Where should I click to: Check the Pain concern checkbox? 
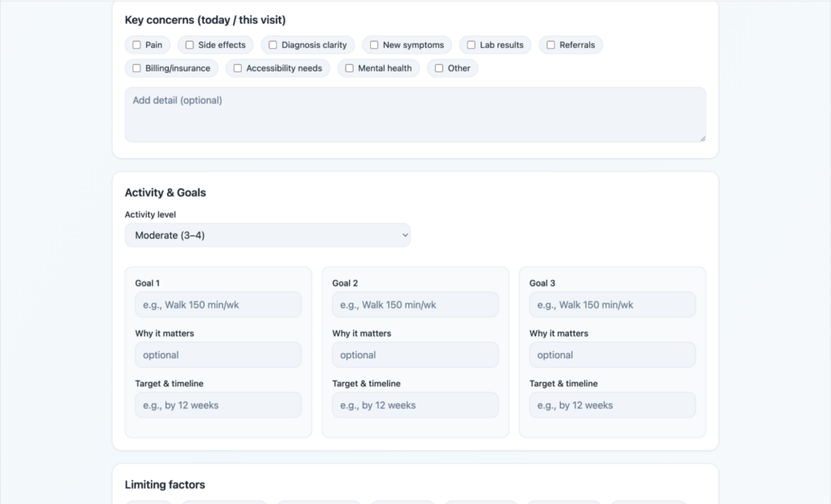(137, 45)
